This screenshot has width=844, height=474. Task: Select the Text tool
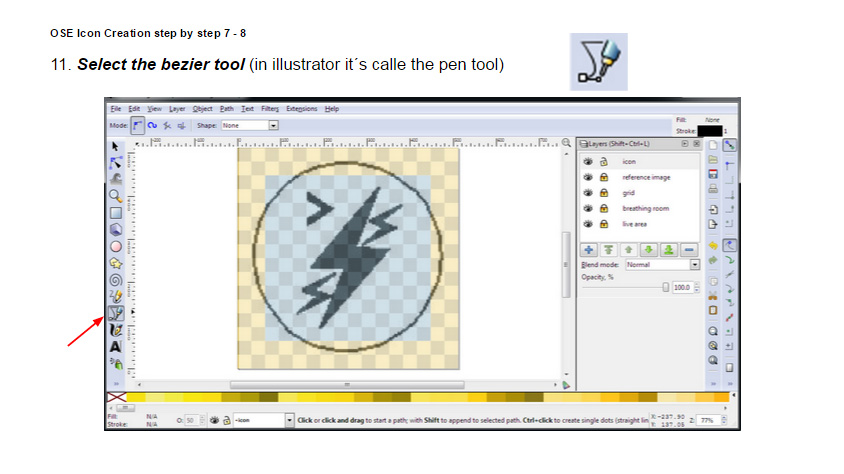115,346
